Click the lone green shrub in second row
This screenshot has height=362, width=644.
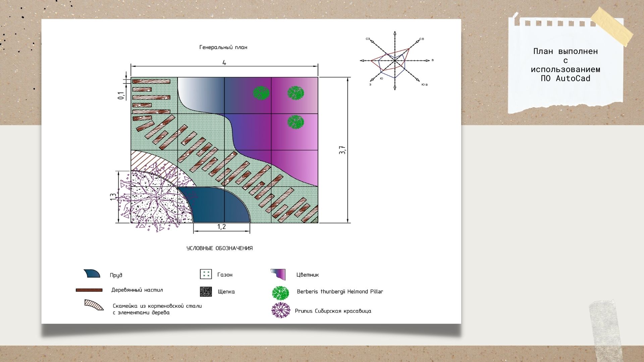pyautogui.click(x=296, y=122)
